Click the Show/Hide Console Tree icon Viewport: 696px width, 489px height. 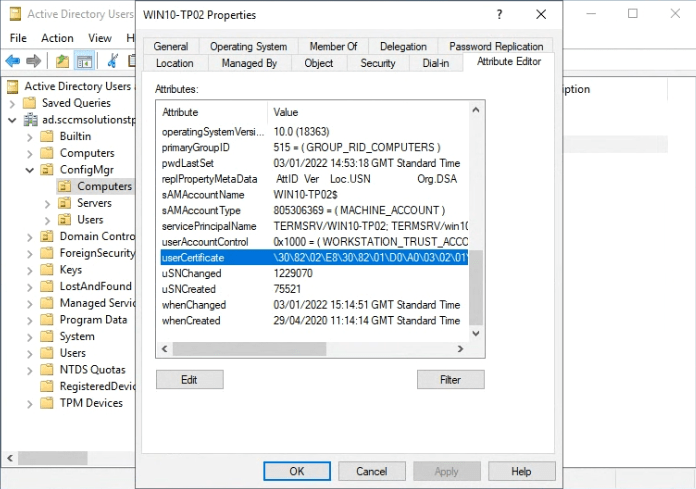(x=85, y=62)
